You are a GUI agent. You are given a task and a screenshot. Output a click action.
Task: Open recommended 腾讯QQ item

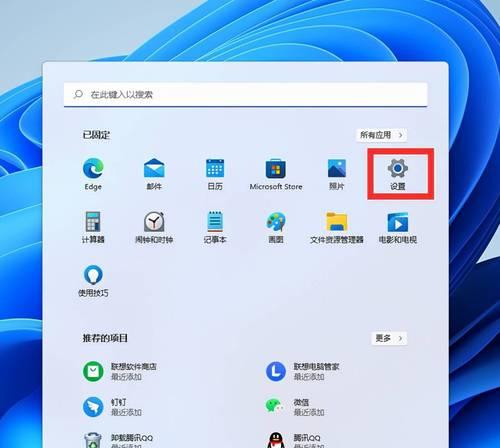pyautogui.click(x=293, y=441)
